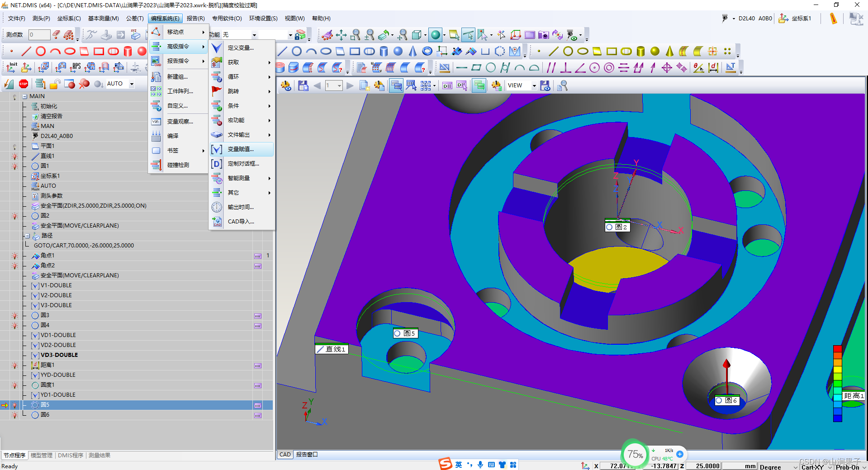Choose 定义变量... from the submenu
Image resolution: width=868 pixels, height=470 pixels.
(x=242, y=48)
